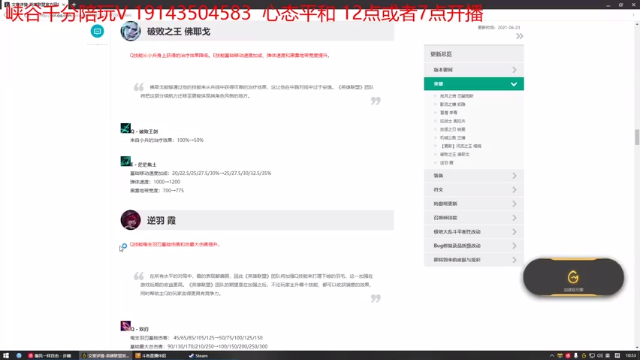Image resolution: width=640 pixels, height=360 pixels.
Task: Click the Q 破败王剑 skill icon
Action: pos(125,128)
